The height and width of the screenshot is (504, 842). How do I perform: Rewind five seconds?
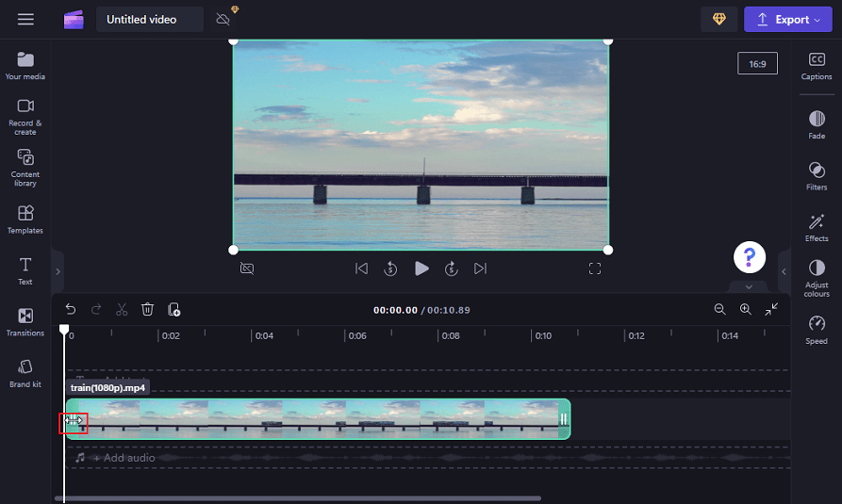390,268
